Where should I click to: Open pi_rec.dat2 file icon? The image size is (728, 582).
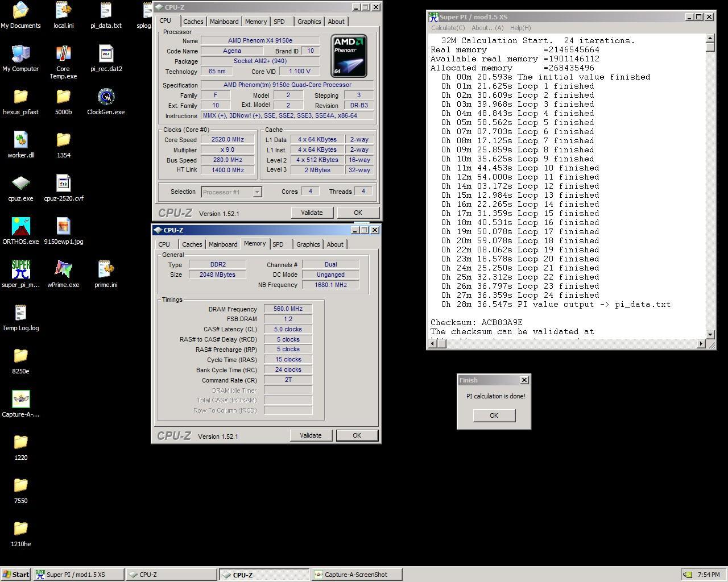pos(106,59)
